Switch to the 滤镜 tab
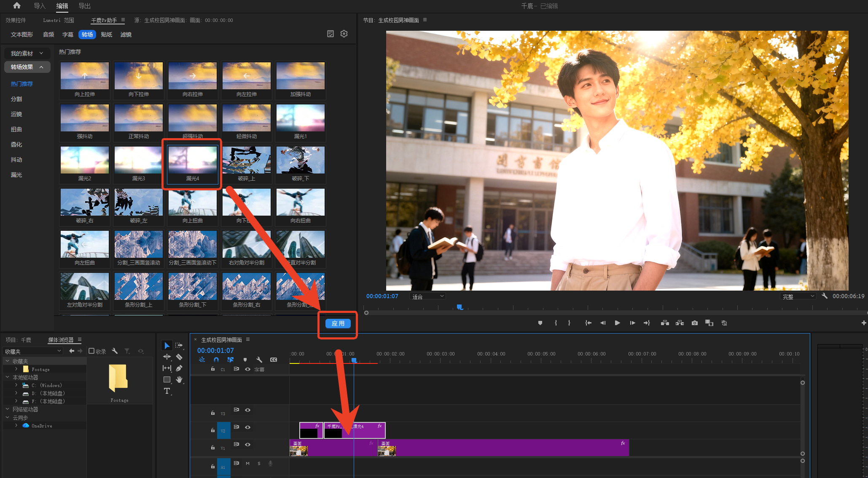Image resolution: width=868 pixels, height=478 pixels. click(126, 35)
